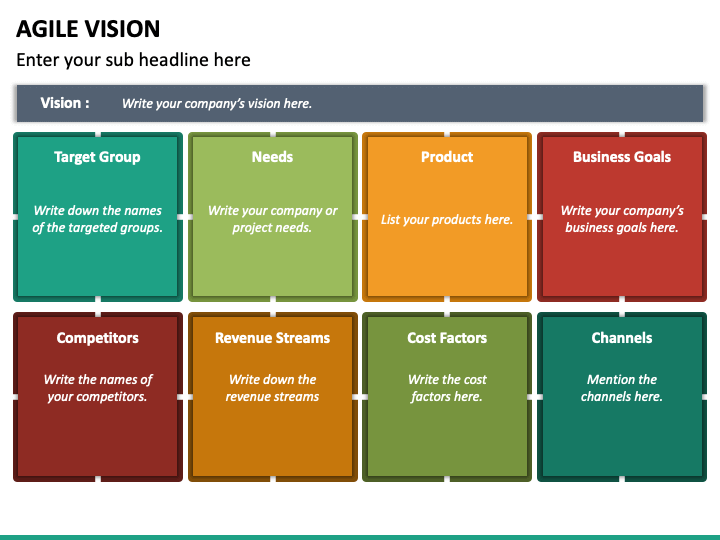720x540 pixels.
Task: Click the 'Vision :' label in the banner
Action: (x=65, y=103)
